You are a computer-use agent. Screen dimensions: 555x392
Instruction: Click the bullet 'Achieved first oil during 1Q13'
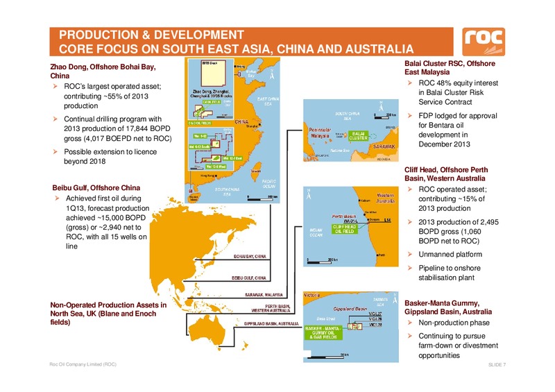[x=108, y=222]
